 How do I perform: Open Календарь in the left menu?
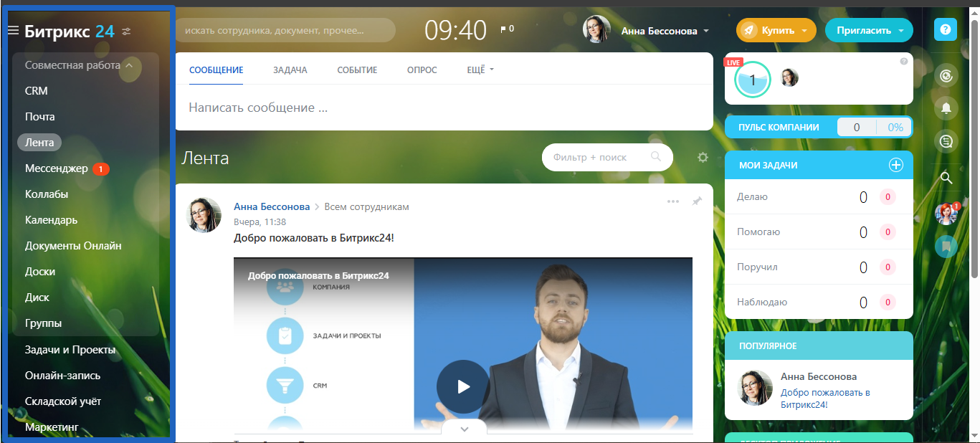pyautogui.click(x=52, y=220)
